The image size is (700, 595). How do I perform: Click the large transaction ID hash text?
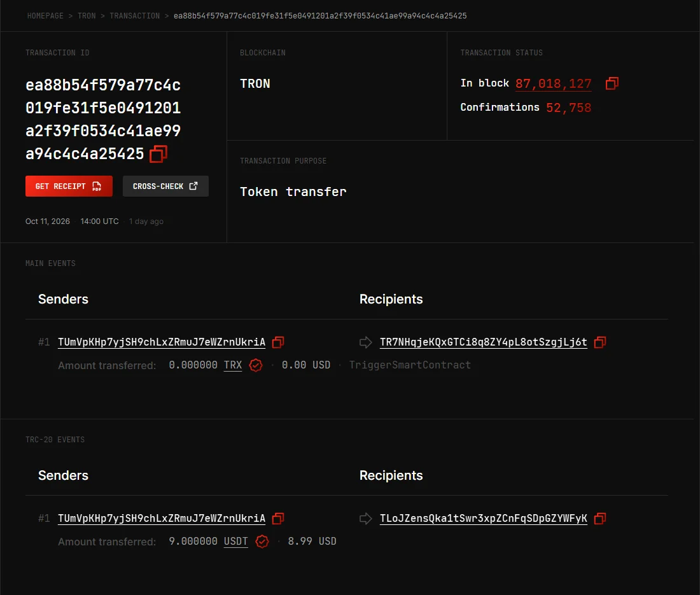coord(103,119)
